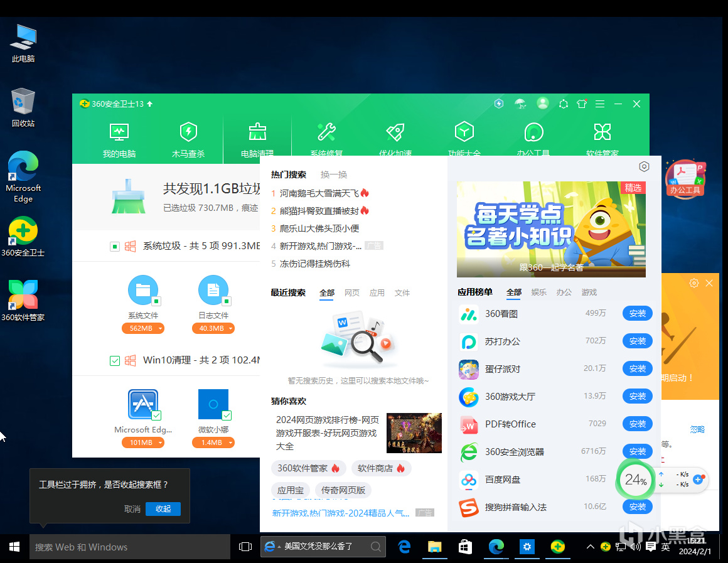Click 传奇网页版 suggestion chip
728x563 pixels.
pos(343,490)
